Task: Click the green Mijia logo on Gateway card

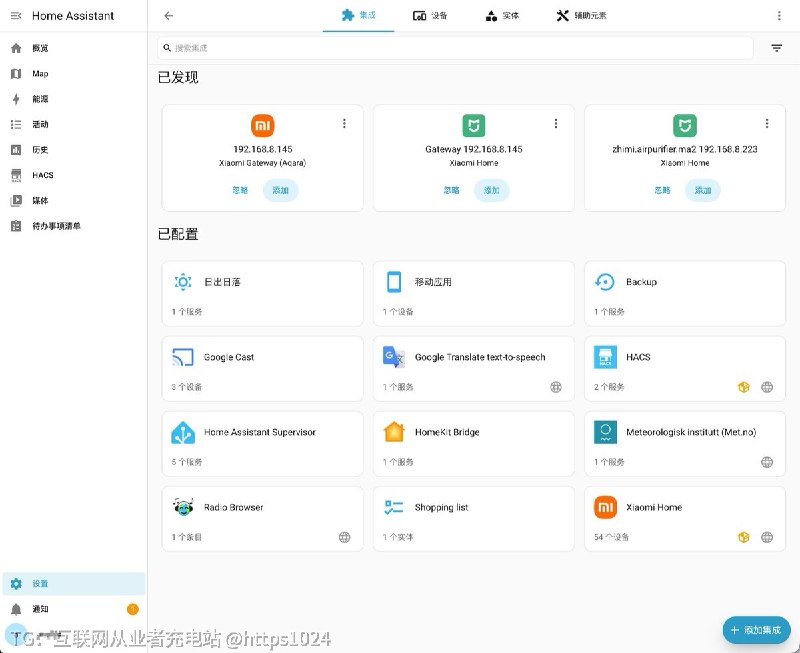Action: click(x=473, y=125)
